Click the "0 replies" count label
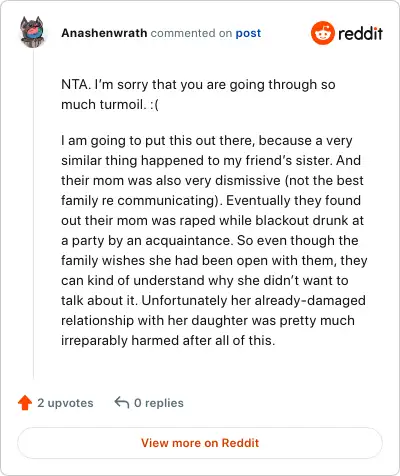Image resolution: width=400 pixels, height=476 pixels. coord(159,403)
